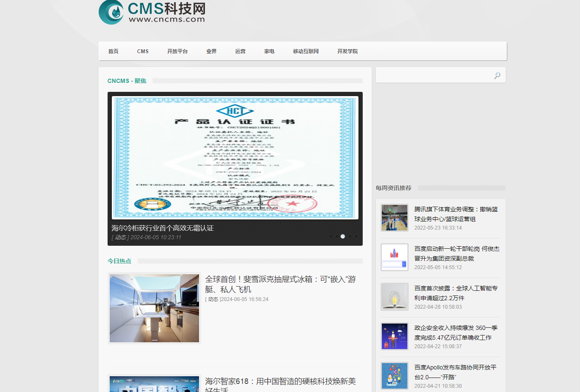
Task: Click the date 2022-04-28 10:58:03
Action: pyautogui.click(x=438, y=307)
